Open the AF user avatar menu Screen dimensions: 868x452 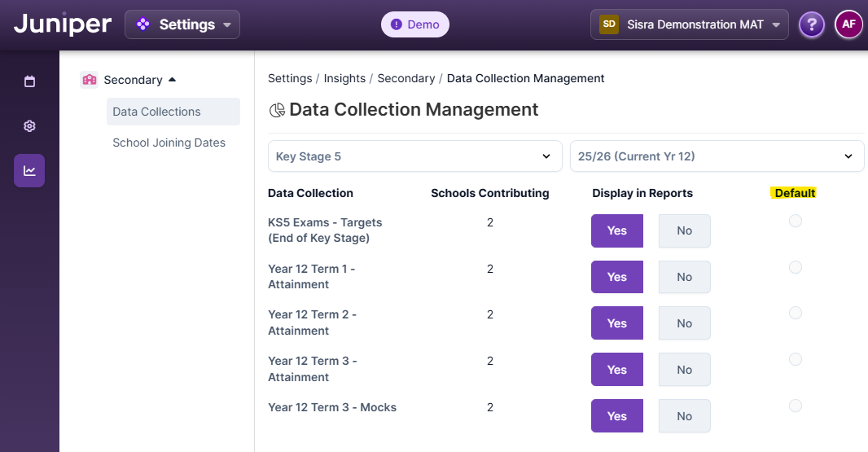pos(848,24)
